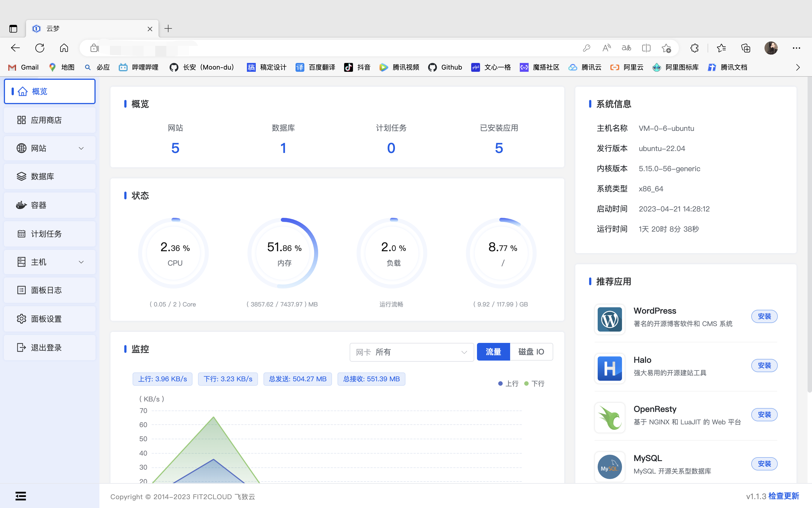
Task: Toggle 上行 legend series in chart
Action: pyautogui.click(x=508, y=383)
